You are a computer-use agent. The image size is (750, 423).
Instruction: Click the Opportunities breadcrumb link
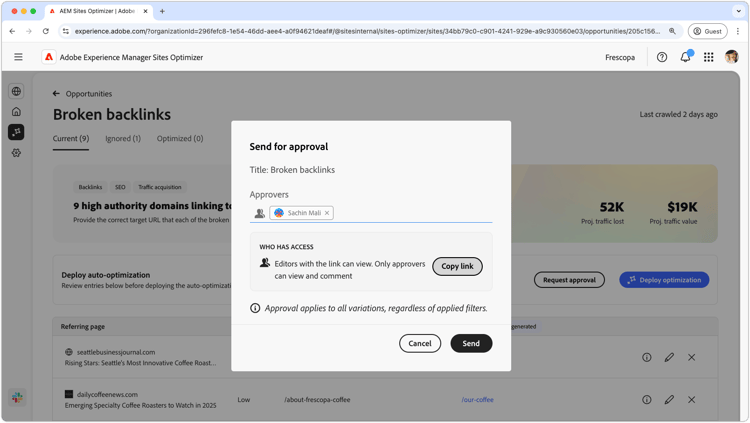pos(88,94)
